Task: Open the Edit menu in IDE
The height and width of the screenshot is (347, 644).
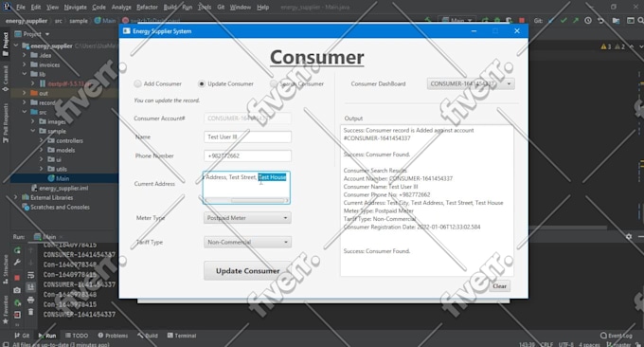Action: pos(36,7)
